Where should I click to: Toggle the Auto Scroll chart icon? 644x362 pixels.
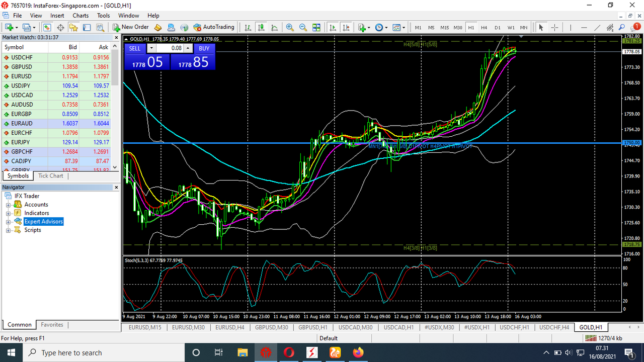click(333, 27)
